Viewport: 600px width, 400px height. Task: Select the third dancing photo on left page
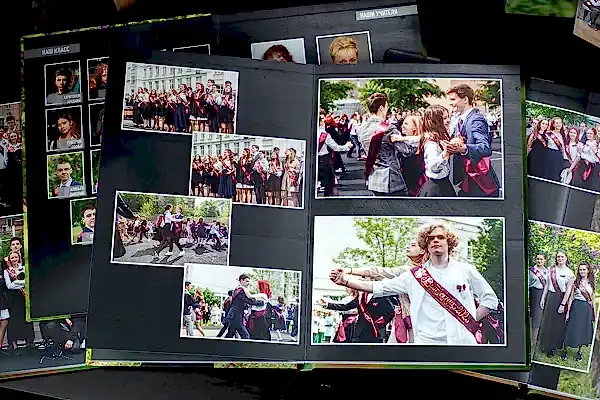coord(171,227)
